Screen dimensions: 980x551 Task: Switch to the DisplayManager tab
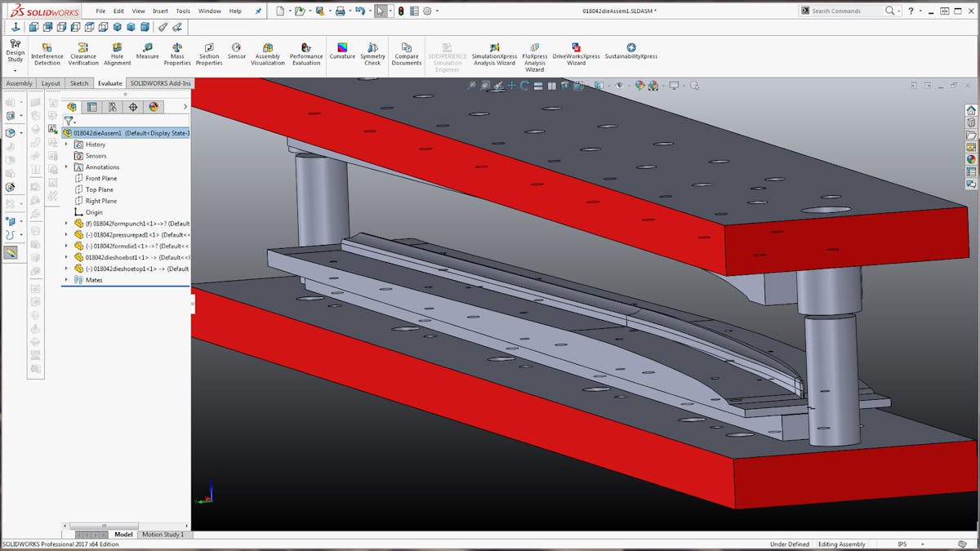click(152, 107)
